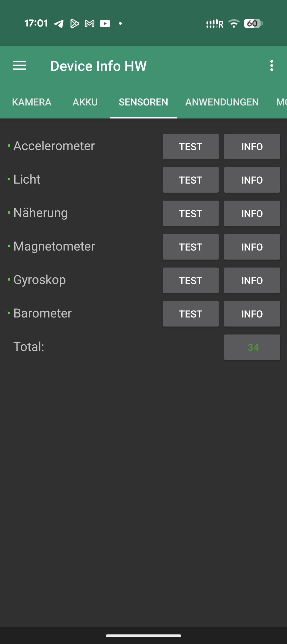Open Magnetometer sensor info
This screenshot has width=287, height=644.
[x=252, y=247]
